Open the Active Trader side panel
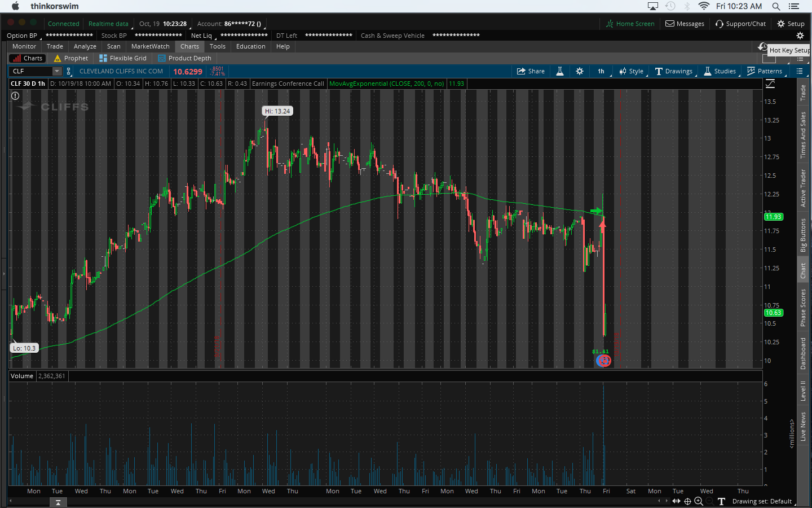 pos(803,188)
